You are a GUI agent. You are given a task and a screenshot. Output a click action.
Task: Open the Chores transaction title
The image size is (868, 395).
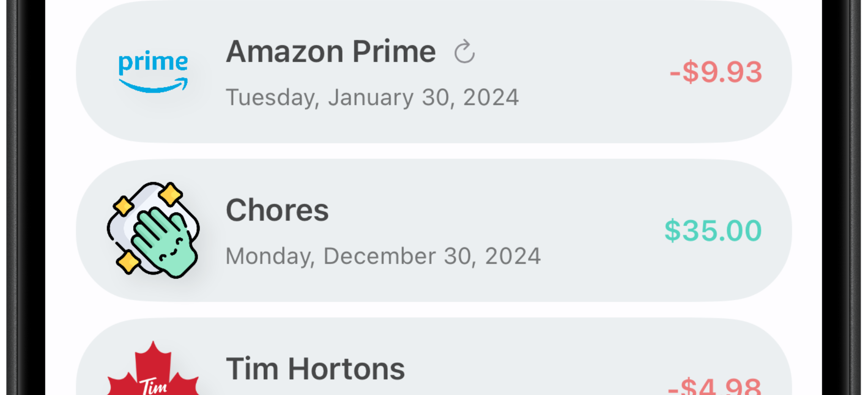point(277,210)
